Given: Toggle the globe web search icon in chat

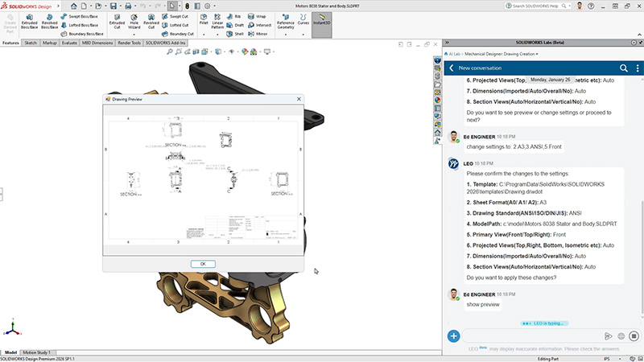Looking at the screenshot, I should click(621, 335).
